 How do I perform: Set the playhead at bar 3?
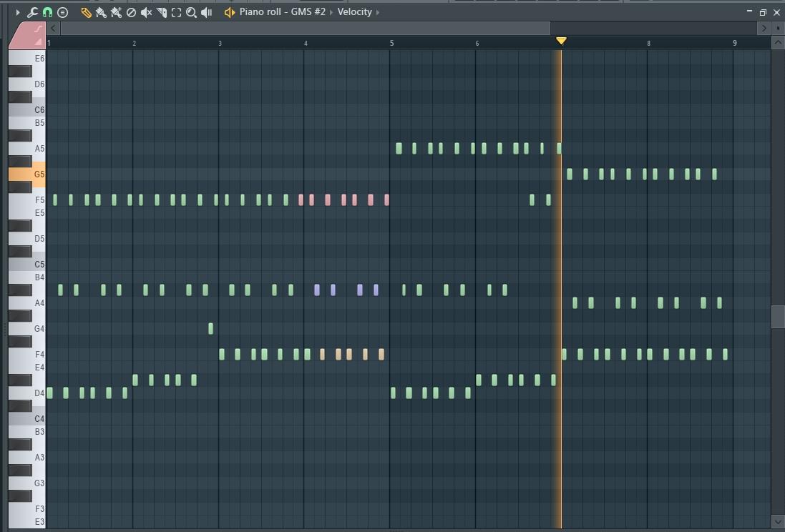(x=219, y=43)
